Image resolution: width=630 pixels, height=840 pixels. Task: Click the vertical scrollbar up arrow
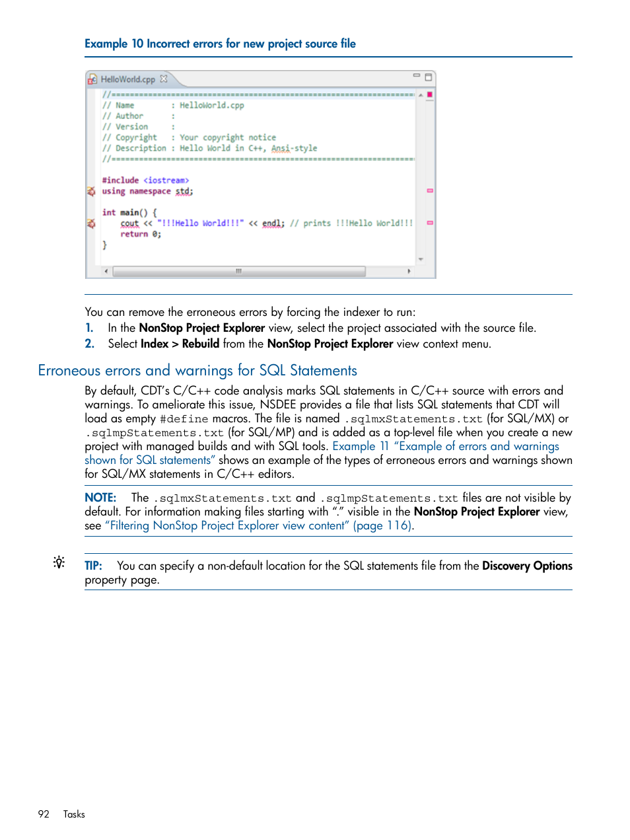pos(421,95)
